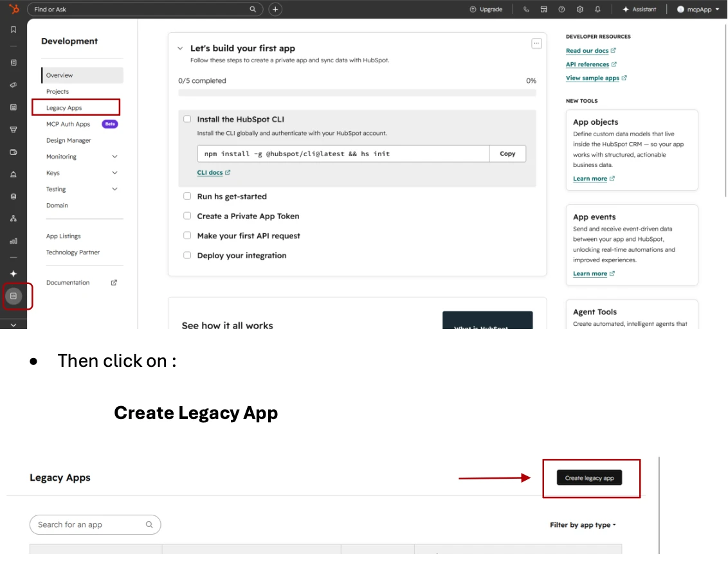This screenshot has height=561, width=728.
Task: Expand the Monitoring menu chevron
Action: click(114, 157)
